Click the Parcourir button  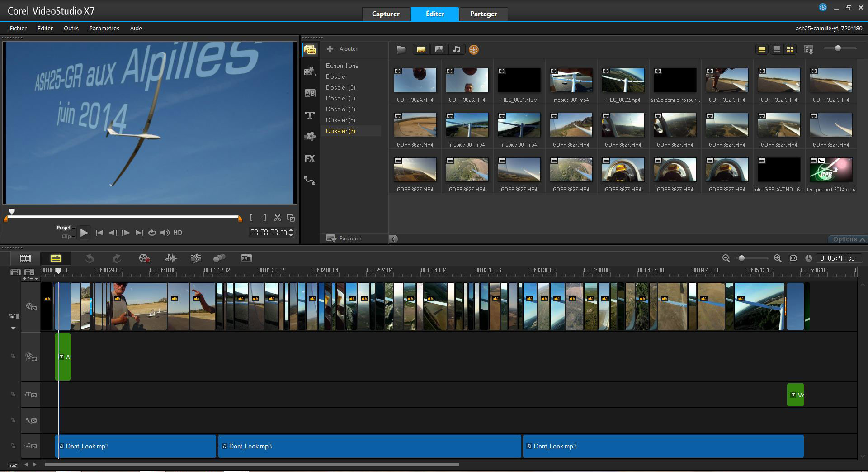click(x=344, y=238)
